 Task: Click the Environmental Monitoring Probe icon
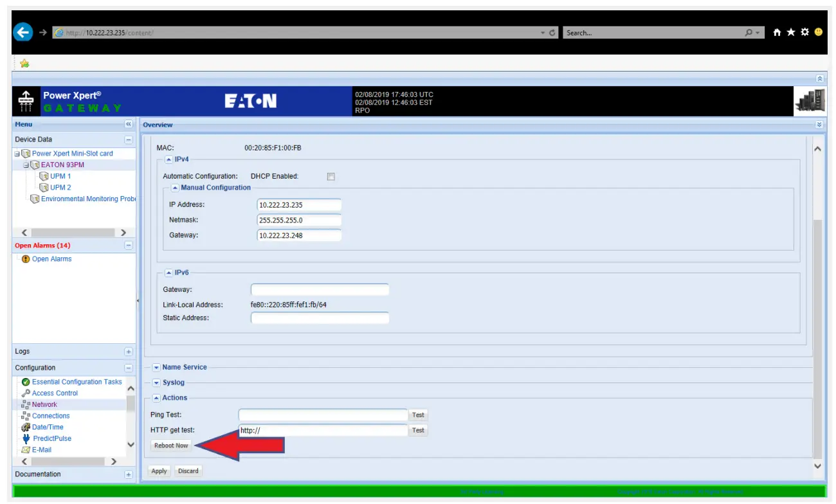[x=35, y=199]
